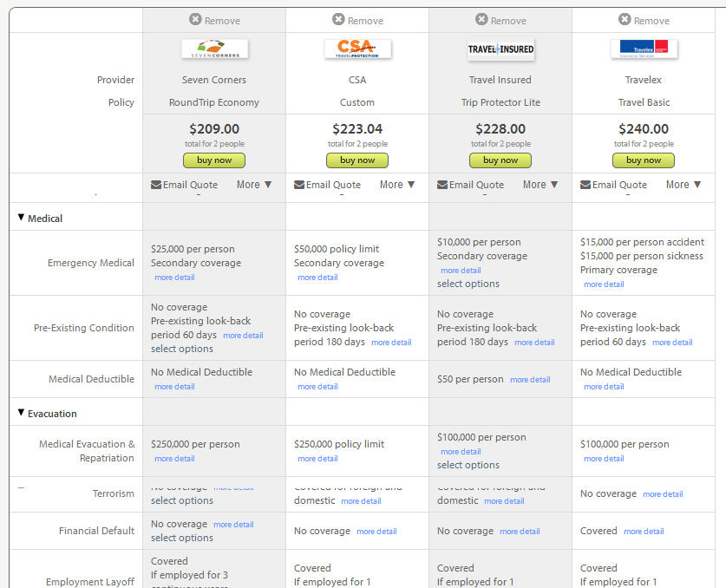Image resolution: width=726 pixels, height=588 pixels.
Task: Click the "Employment Layoff" row label
Action: point(90,582)
